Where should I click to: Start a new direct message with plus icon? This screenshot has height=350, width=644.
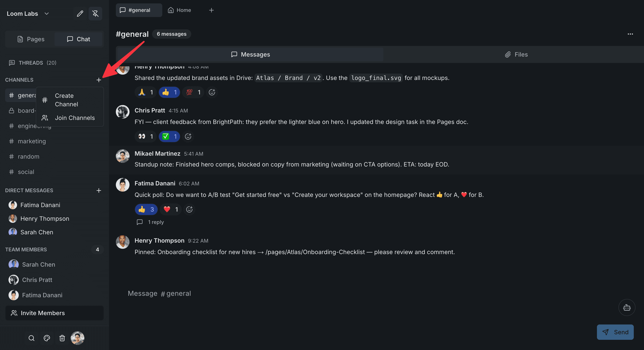pyautogui.click(x=99, y=191)
